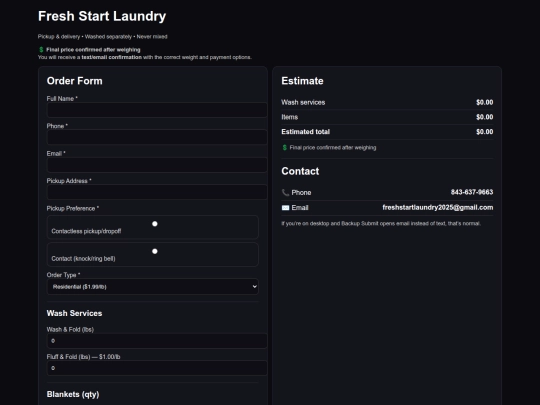The height and width of the screenshot is (405, 540).
Task: Click the envelope email icon
Action: [285, 208]
